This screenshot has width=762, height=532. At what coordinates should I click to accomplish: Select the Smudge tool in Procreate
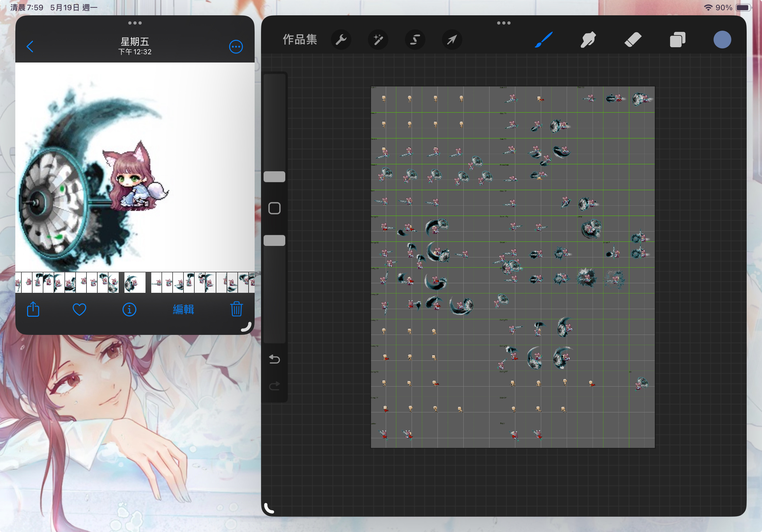point(588,40)
